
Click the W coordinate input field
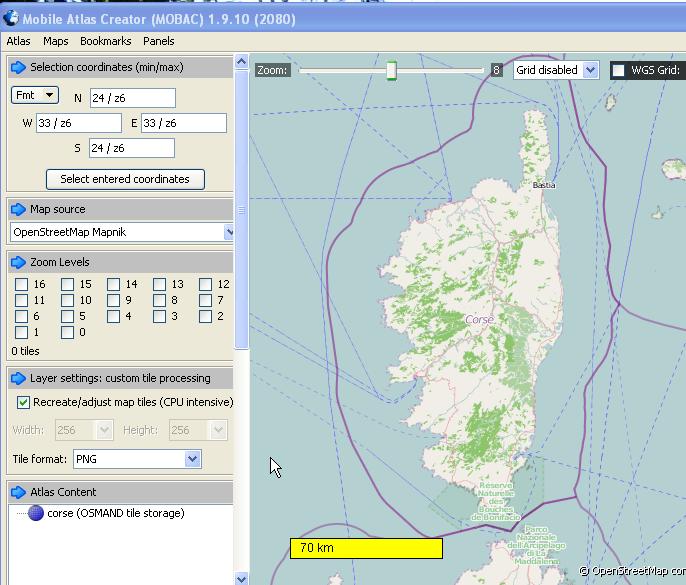point(79,123)
